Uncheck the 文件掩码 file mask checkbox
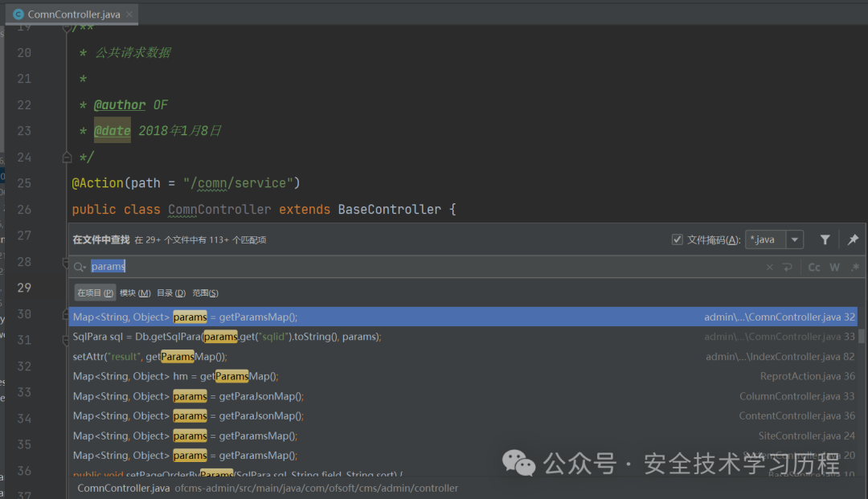The height and width of the screenshot is (499, 868). (678, 239)
